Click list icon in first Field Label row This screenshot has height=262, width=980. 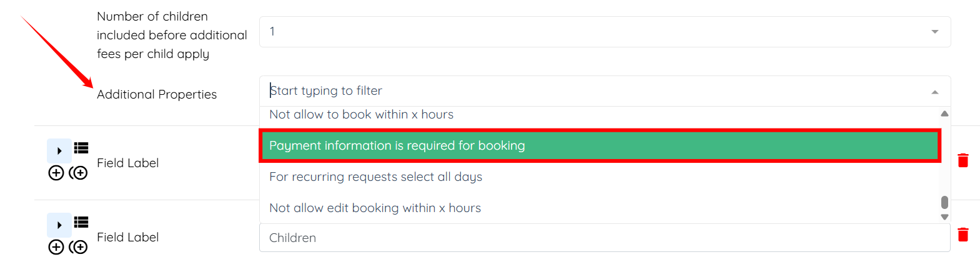81,148
